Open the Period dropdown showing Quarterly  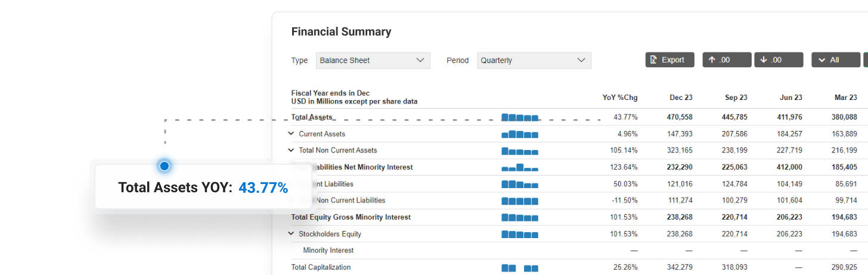534,60
